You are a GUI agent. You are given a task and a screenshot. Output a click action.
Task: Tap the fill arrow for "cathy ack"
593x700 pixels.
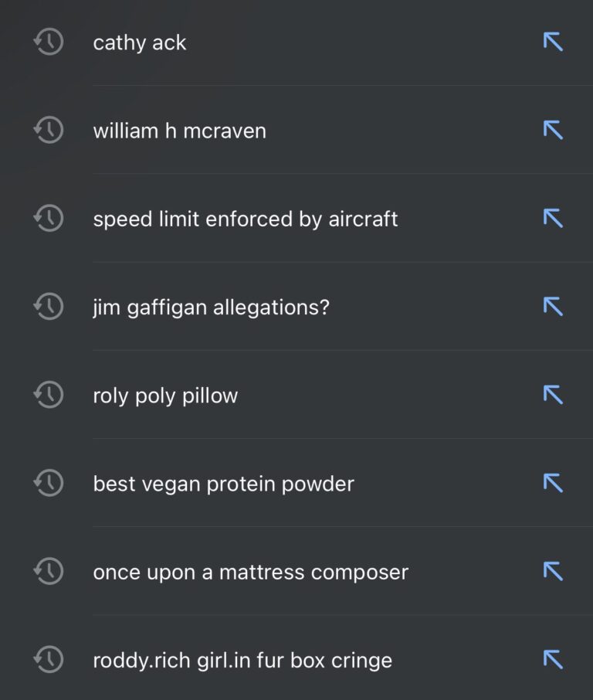pos(553,42)
